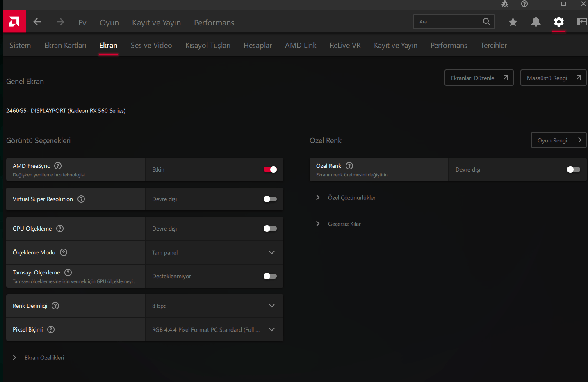Open Kayıt ve Yayın settings tab
The width and height of the screenshot is (588, 382).
396,45
